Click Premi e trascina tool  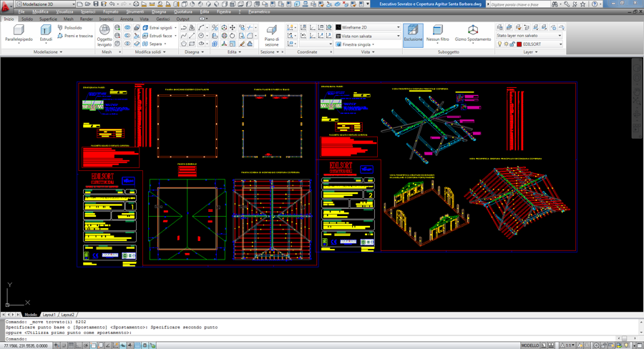pos(74,36)
